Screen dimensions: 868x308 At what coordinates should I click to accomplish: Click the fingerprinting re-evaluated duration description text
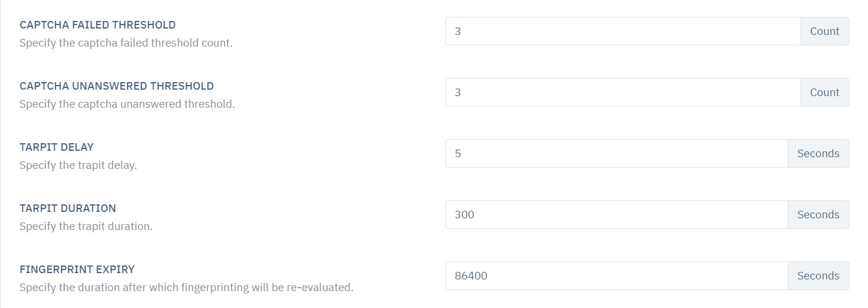click(186, 288)
